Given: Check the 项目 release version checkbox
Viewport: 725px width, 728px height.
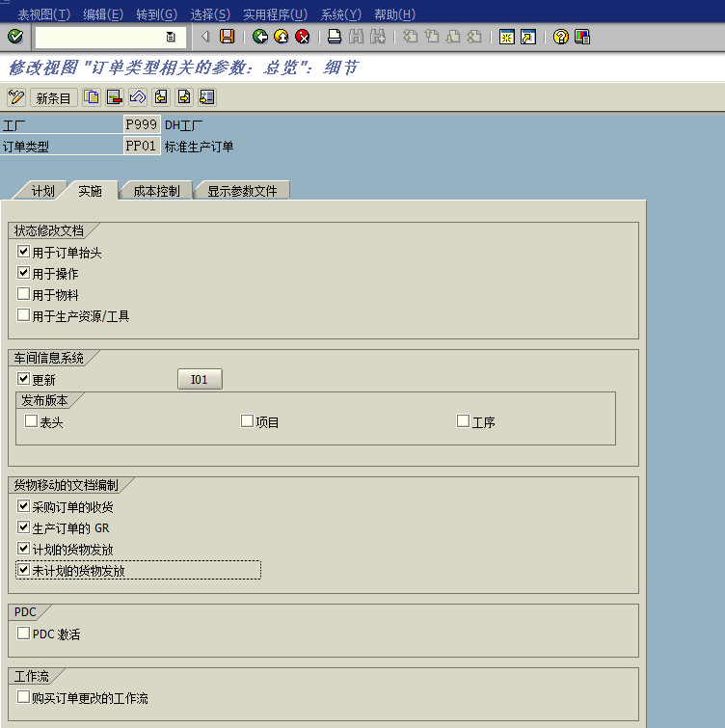Looking at the screenshot, I should click(248, 421).
